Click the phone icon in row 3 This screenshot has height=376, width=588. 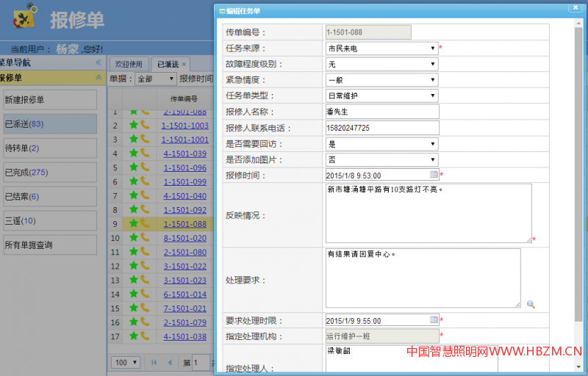[145, 139]
